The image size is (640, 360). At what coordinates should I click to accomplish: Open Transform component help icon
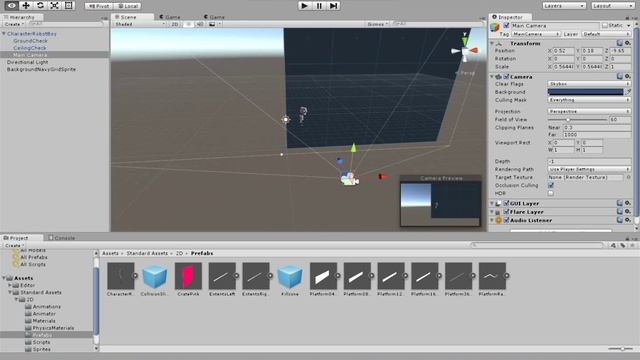[x=620, y=43]
